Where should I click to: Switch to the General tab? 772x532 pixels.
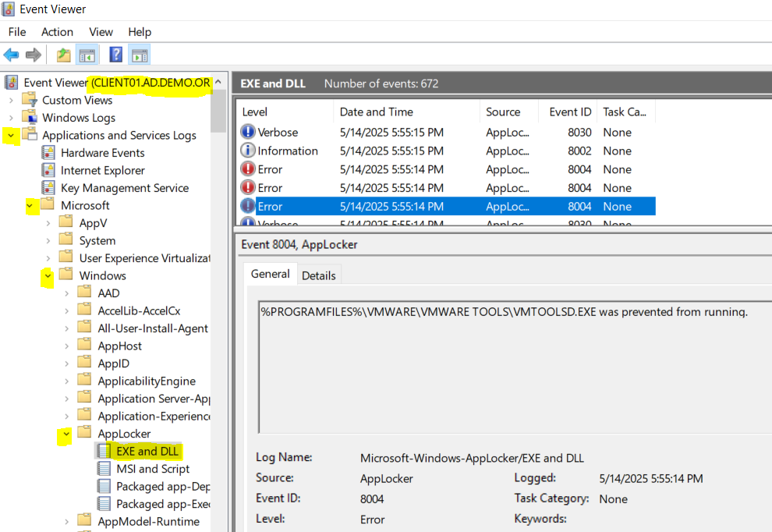pyautogui.click(x=271, y=274)
